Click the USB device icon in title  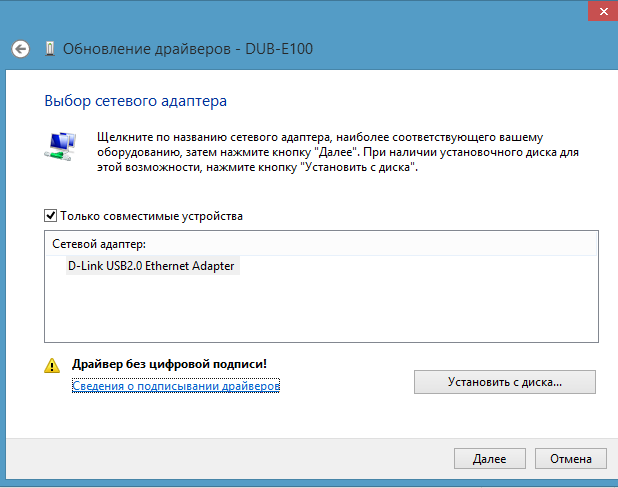[50, 48]
